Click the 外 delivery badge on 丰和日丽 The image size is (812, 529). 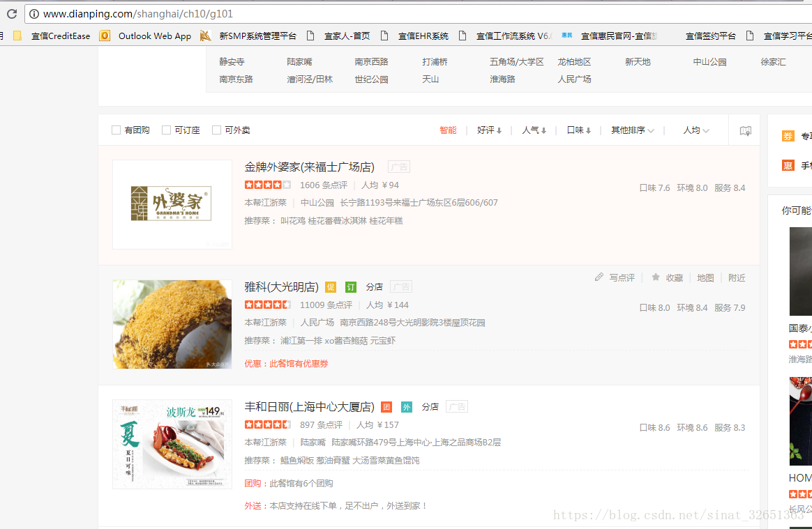tap(407, 407)
